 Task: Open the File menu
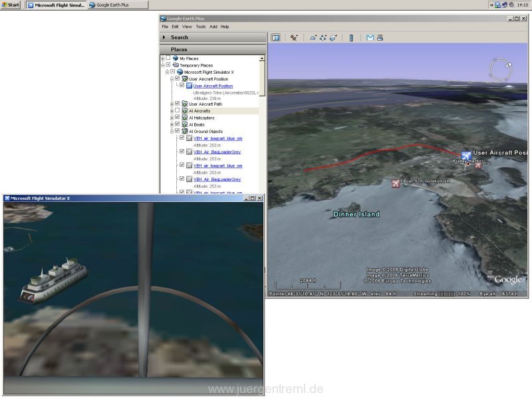coord(165,27)
